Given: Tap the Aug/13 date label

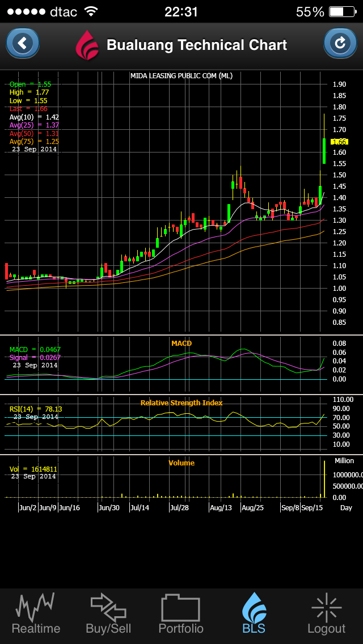Looking at the screenshot, I should pos(221,507).
